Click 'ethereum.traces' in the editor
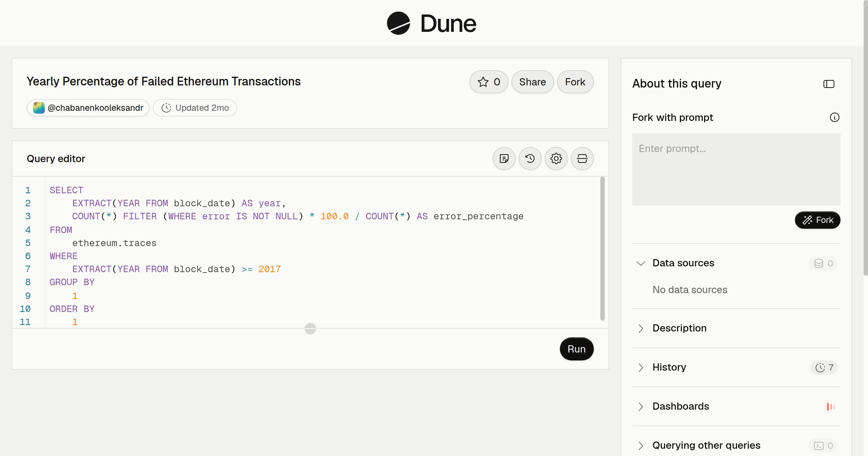The image size is (868, 456). tap(114, 243)
